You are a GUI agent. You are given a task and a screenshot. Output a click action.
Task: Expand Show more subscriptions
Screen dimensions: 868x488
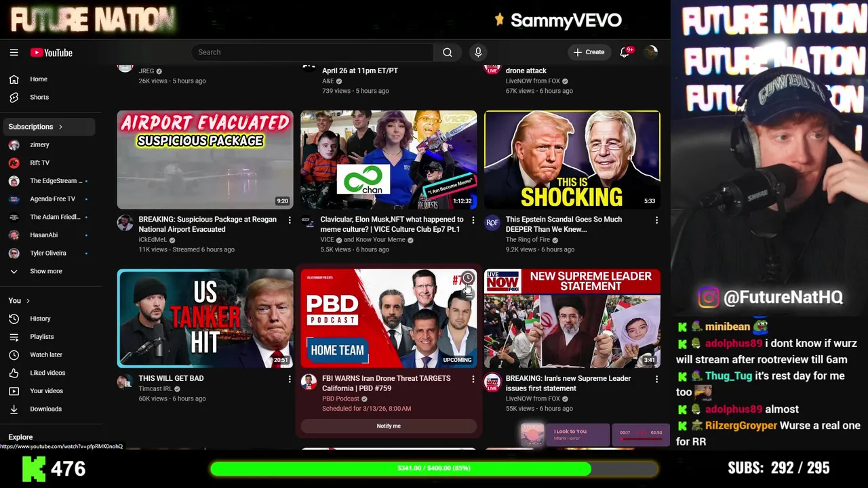coord(47,271)
